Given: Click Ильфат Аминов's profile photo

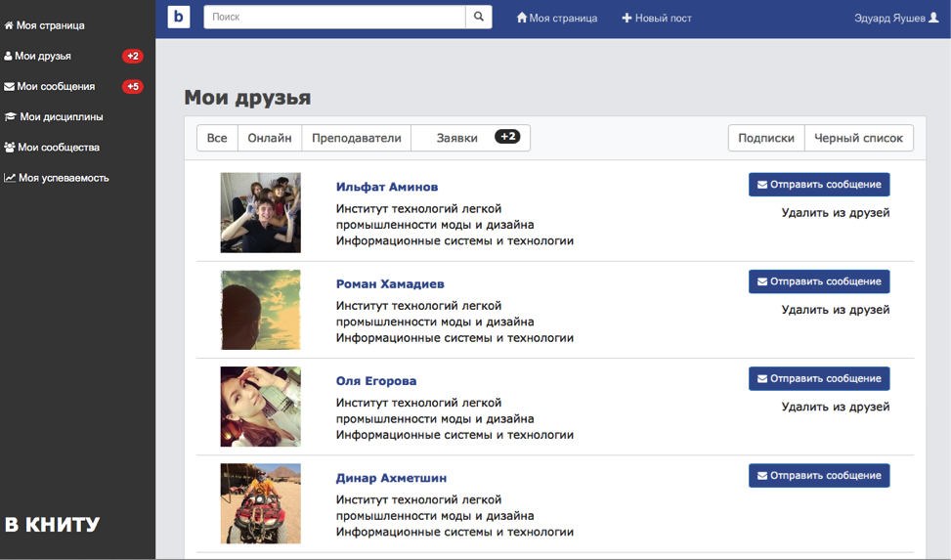Looking at the screenshot, I should point(261,212).
